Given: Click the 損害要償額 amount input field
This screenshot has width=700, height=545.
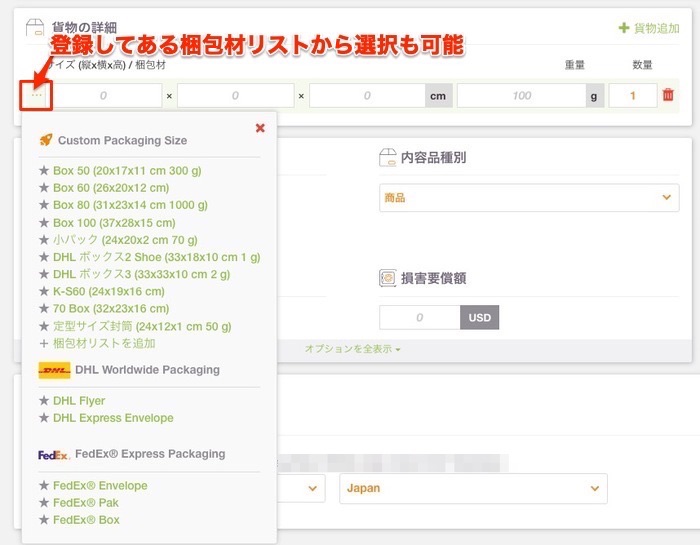Looking at the screenshot, I should [x=419, y=318].
